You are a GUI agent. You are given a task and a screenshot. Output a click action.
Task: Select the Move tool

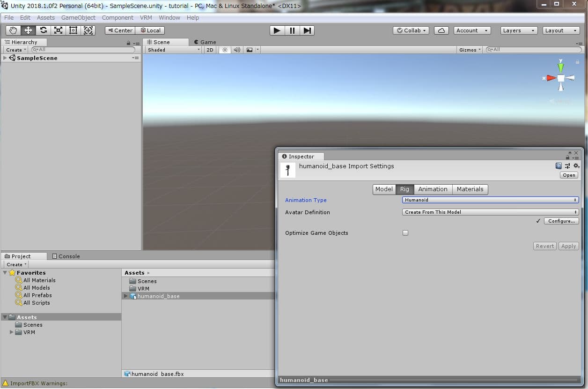tap(28, 30)
